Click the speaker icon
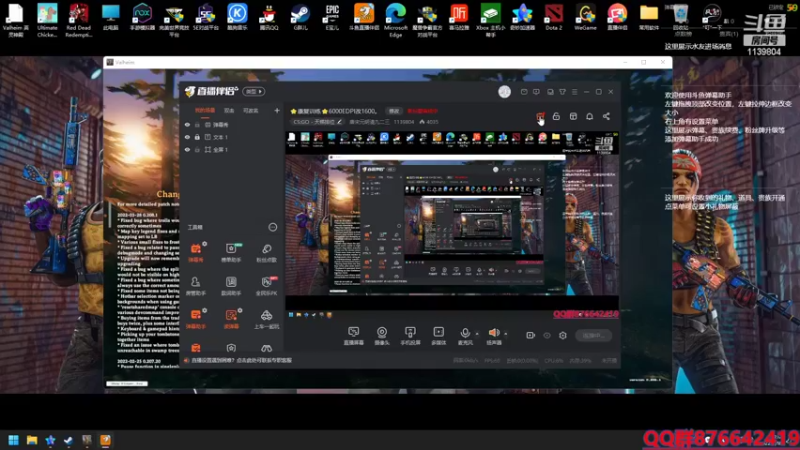The height and width of the screenshot is (450, 800). (x=494, y=333)
